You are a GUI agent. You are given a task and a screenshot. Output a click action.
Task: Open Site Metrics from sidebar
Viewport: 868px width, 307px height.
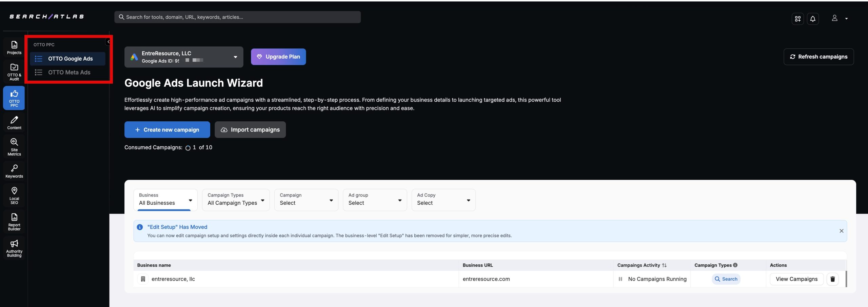[14, 147]
